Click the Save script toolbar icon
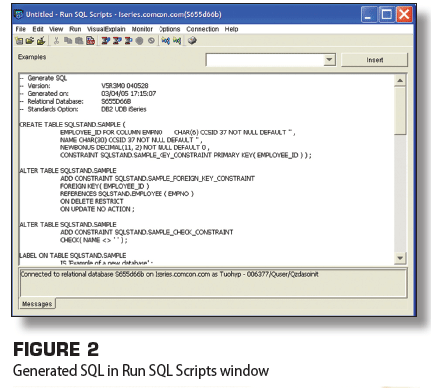This screenshot has width=431, height=389. (x=41, y=41)
